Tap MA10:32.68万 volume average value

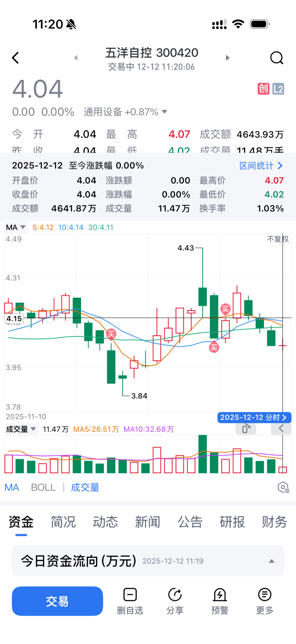coord(149,429)
